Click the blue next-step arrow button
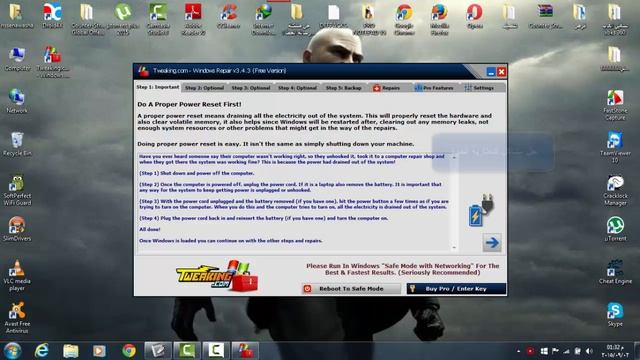The height and width of the screenshot is (360, 640). tap(492, 243)
